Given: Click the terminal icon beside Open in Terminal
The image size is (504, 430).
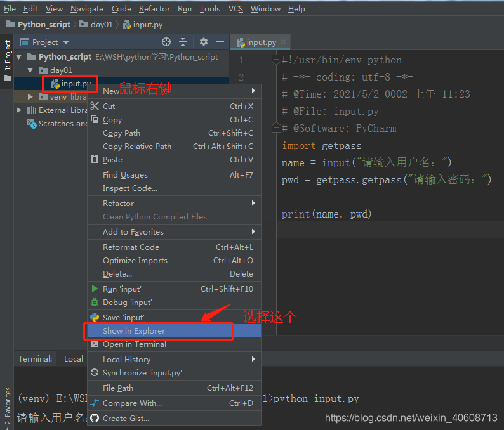Looking at the screenshot, I should [95, 344].
